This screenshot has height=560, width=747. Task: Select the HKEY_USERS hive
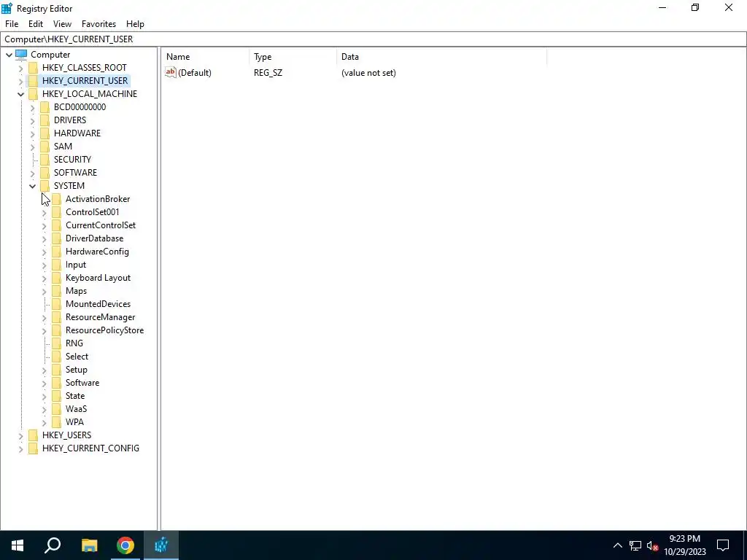click(x=66, y=435)
